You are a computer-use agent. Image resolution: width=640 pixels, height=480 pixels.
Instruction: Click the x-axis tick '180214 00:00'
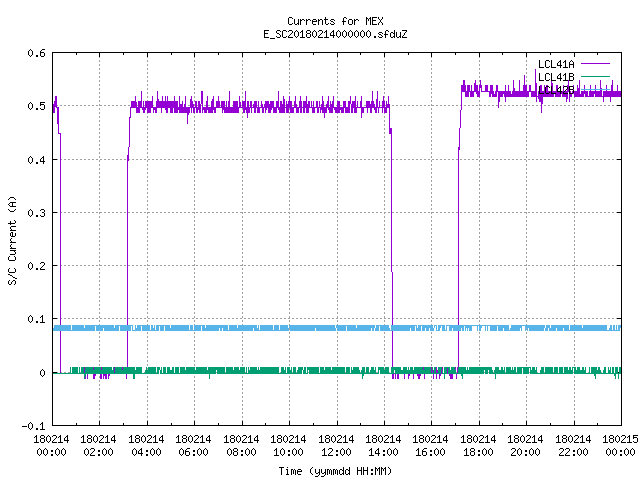[x=51, y=446]
